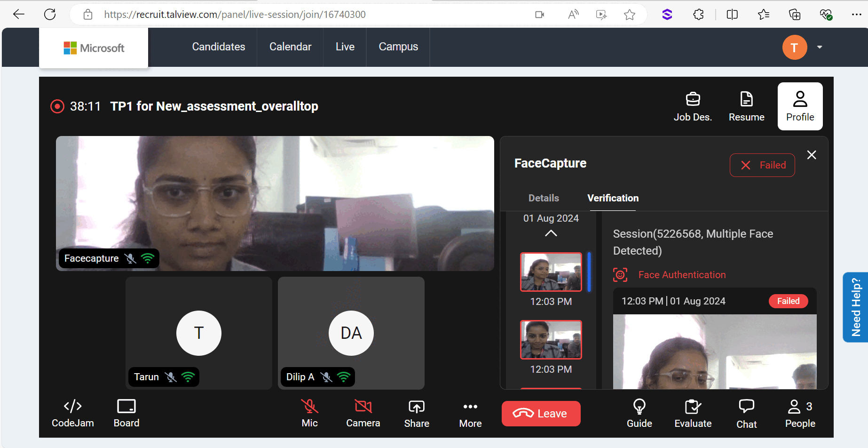Click the Facecapture video tile
Viewport: 868px width, 448px height.
(x=275, y=203)
